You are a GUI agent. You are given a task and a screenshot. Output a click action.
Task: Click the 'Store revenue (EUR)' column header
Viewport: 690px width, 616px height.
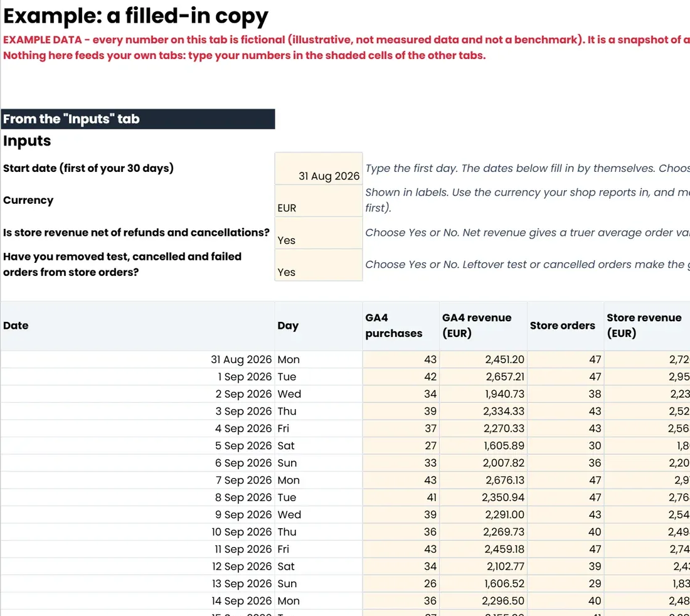click(x=647, y=326)
